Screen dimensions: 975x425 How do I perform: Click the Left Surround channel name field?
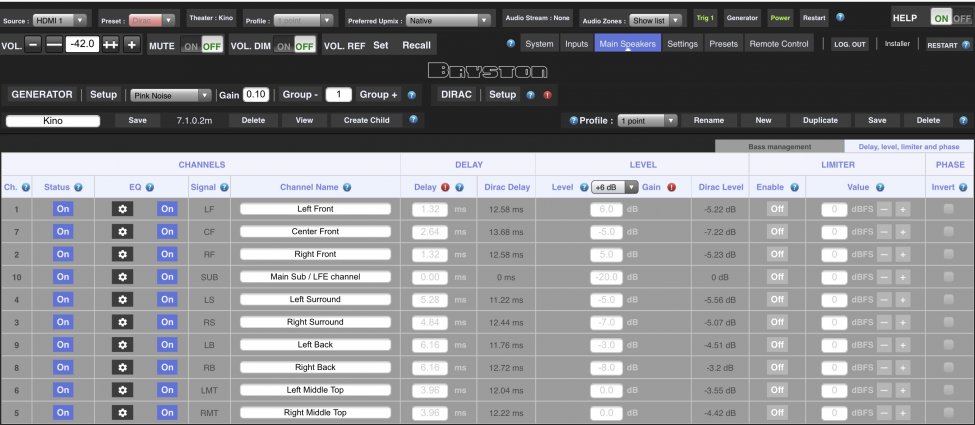(x=315, y=299)
